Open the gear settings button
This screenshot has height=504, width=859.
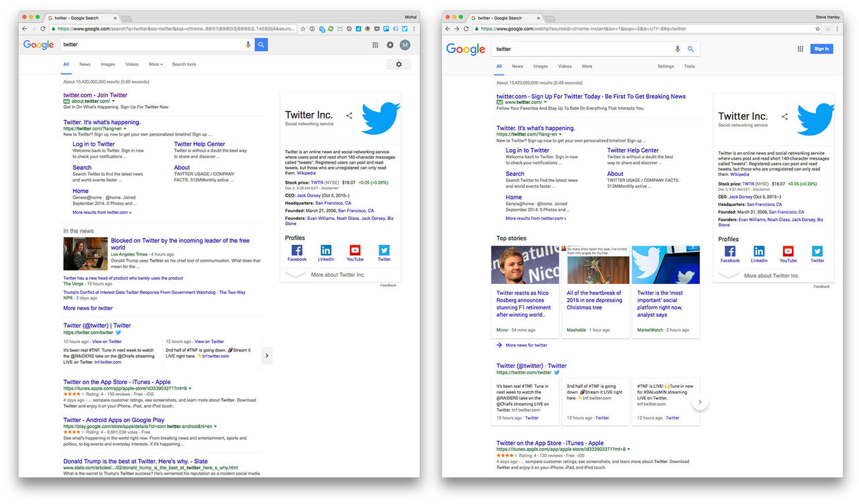[399, 64]
